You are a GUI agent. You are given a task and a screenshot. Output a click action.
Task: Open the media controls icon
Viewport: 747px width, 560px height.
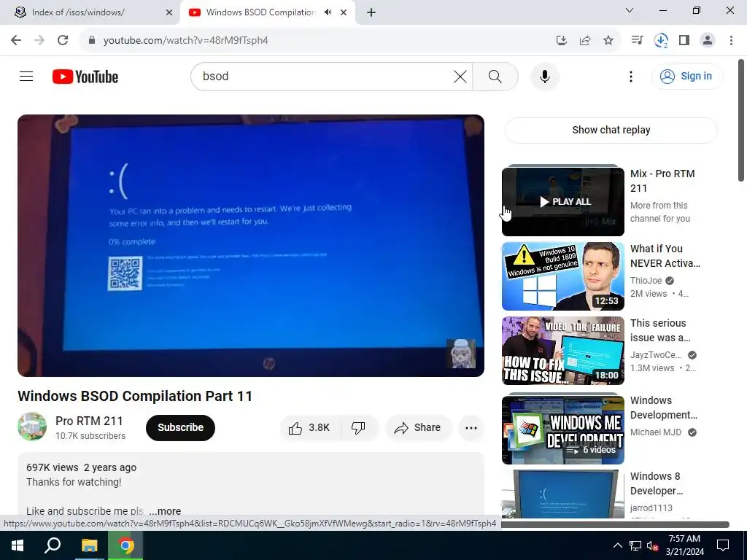(637, 41)
